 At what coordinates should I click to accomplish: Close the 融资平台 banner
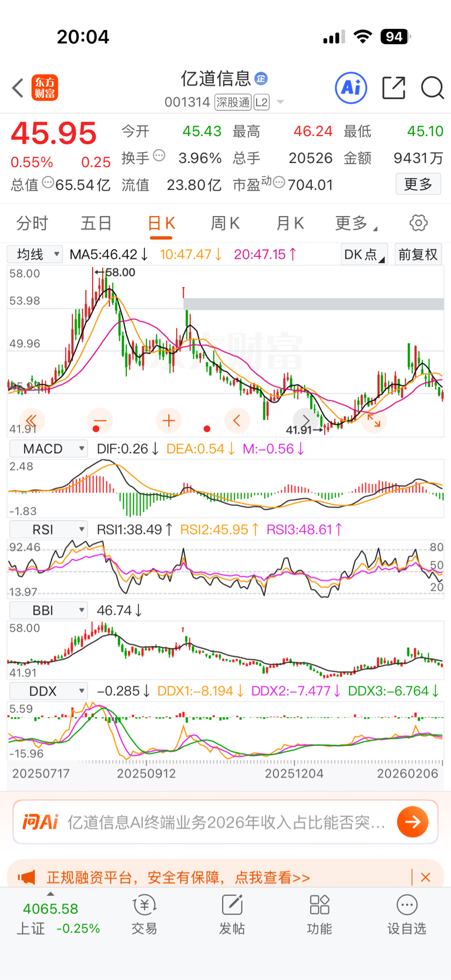tap(426, 877)
